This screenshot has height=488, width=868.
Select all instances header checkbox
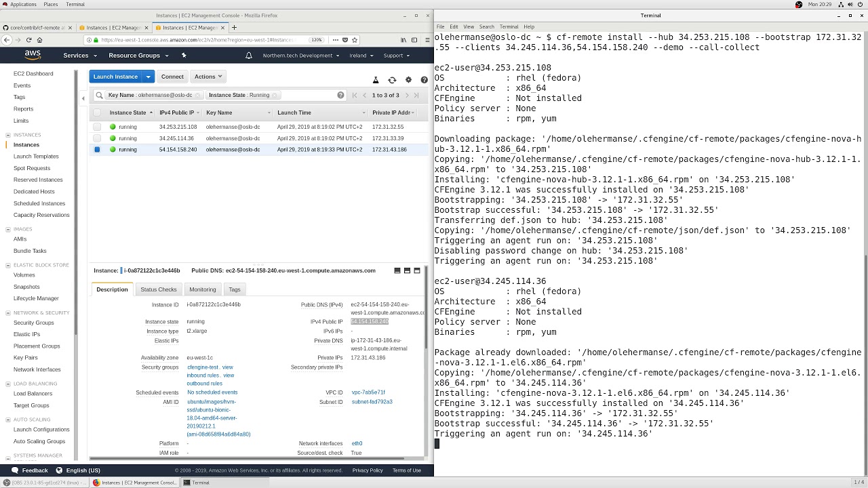tap(97, 113)
